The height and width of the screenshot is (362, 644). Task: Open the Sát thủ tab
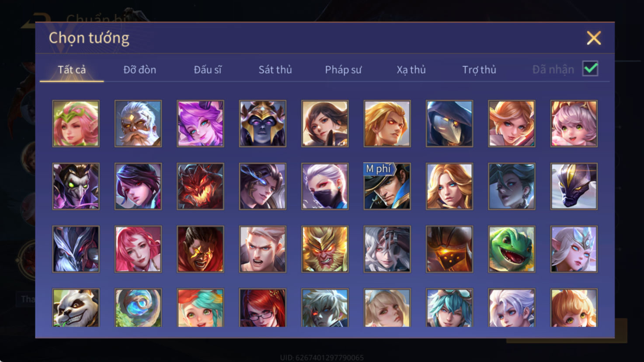pyautogui.click(x=275, y=70)
